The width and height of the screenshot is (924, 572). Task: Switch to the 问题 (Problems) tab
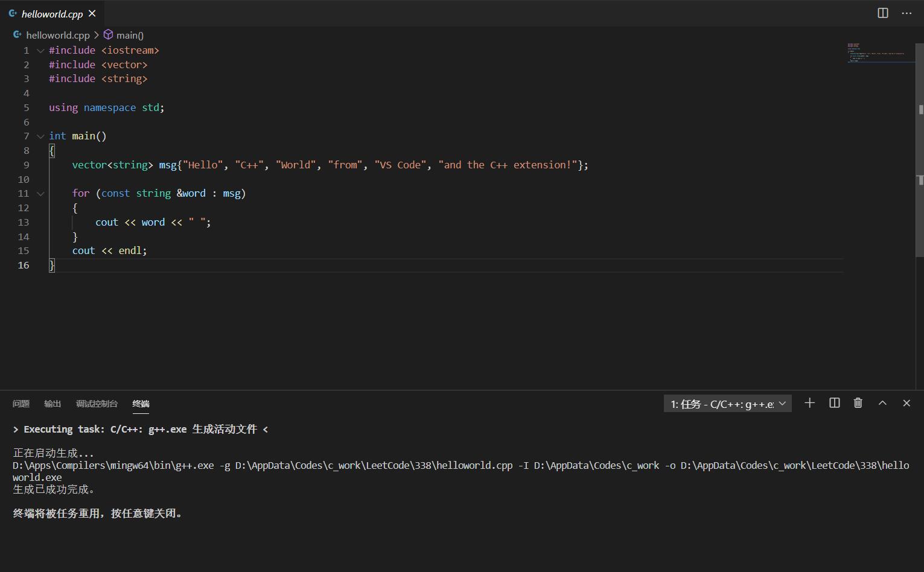coord(21,404)
